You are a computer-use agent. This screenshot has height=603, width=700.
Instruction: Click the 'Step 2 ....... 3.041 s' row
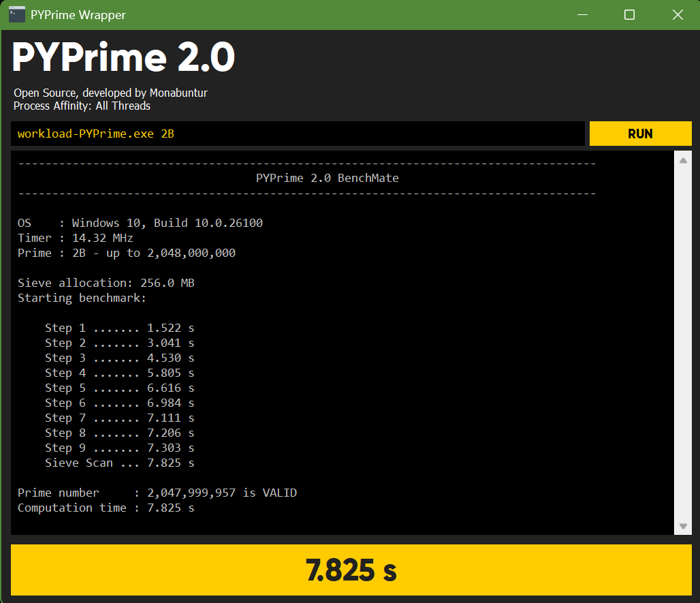[120, 343]
